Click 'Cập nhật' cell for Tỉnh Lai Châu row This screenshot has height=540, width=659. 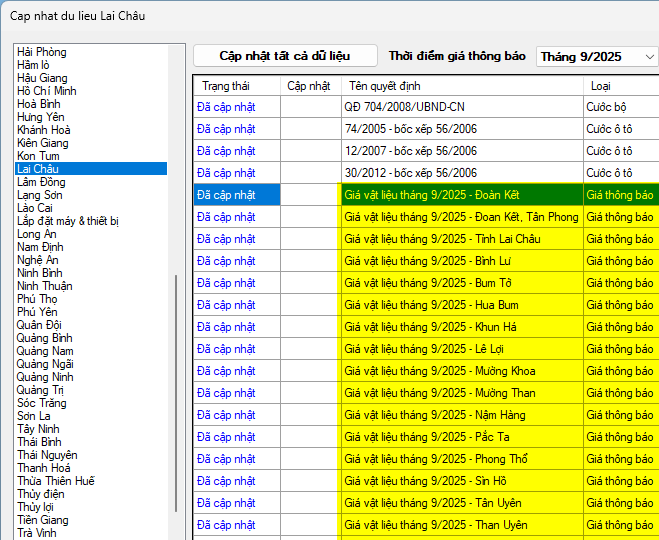click(x=310, y=239)
